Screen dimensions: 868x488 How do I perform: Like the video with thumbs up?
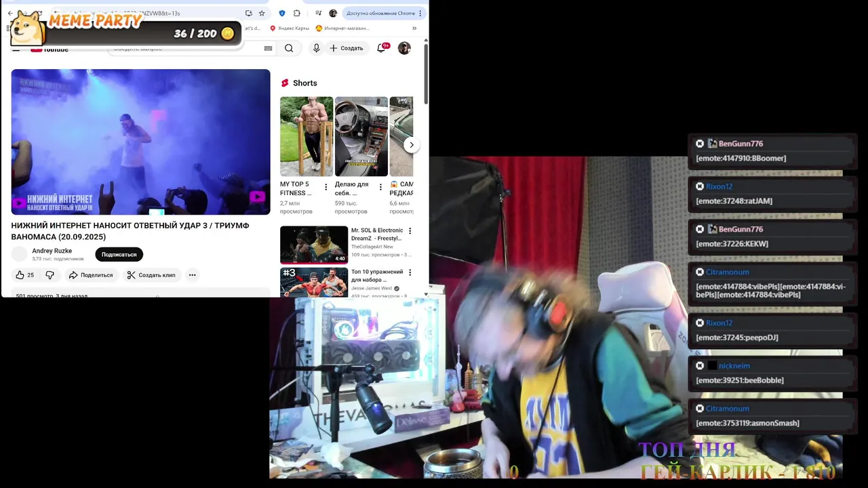24,275
